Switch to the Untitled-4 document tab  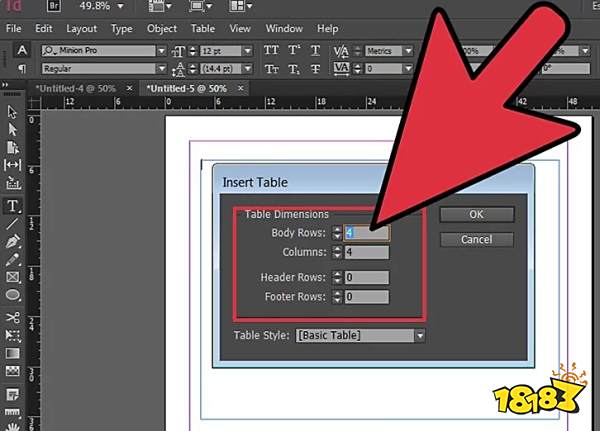(76, 88)
